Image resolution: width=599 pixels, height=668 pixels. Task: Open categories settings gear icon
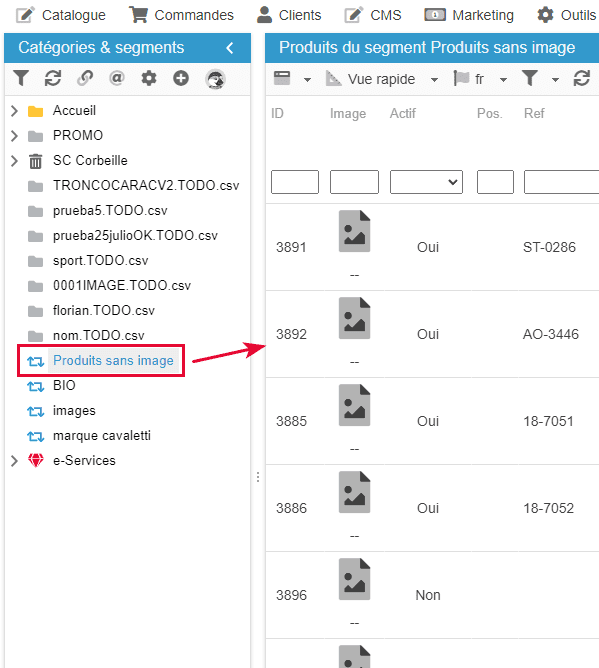[x=149, y=78]
